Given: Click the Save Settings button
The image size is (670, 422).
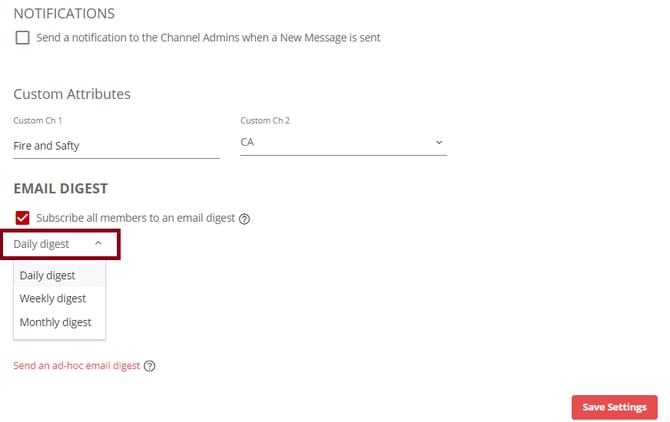Looking at the screenshot, I should 614,407.
